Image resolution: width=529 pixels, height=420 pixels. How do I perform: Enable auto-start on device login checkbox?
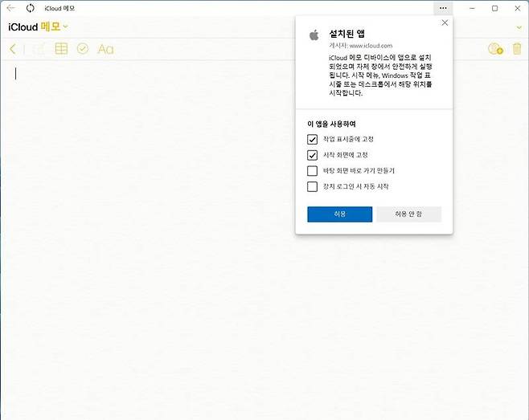pyautogui.click(x=312, y=186)
